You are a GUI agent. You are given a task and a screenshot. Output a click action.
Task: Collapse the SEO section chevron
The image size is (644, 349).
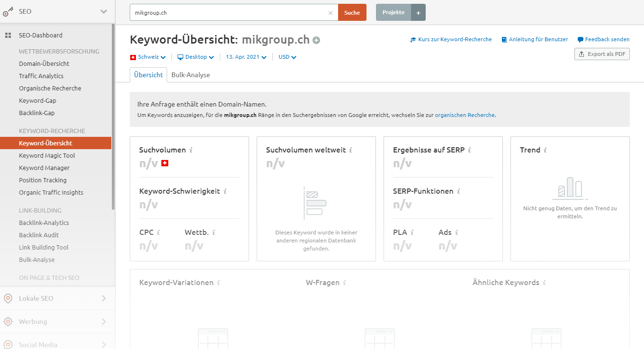pos(104,12)
